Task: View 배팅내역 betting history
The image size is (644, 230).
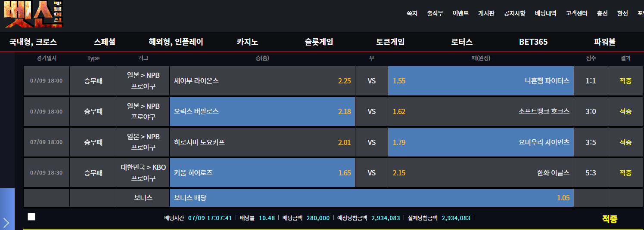Action: (x=545, y=13)
